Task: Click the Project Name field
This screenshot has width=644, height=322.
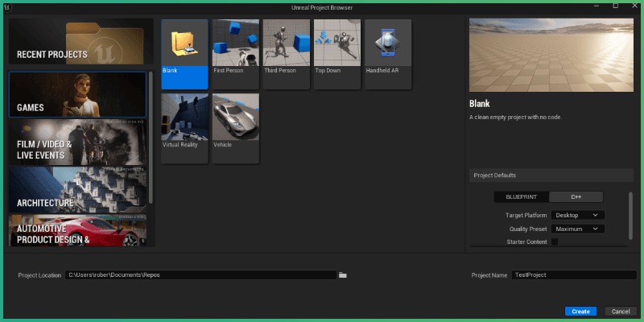Action: click(x=574, y=275)
